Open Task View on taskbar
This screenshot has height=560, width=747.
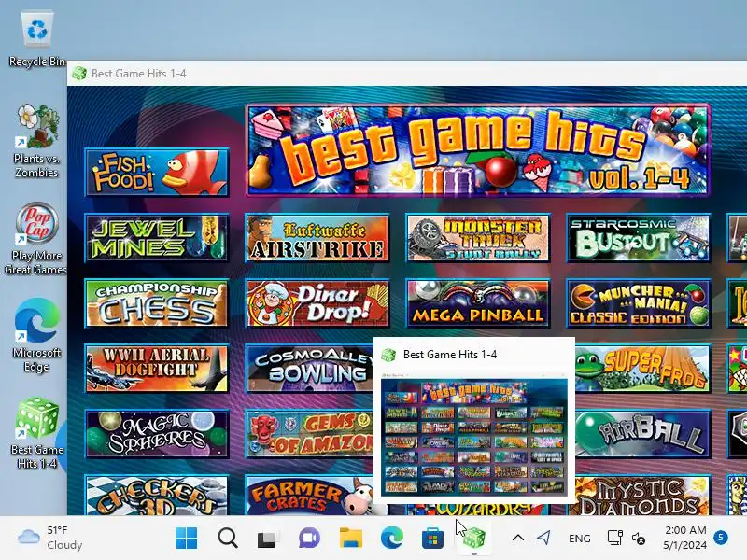[268, 539]
